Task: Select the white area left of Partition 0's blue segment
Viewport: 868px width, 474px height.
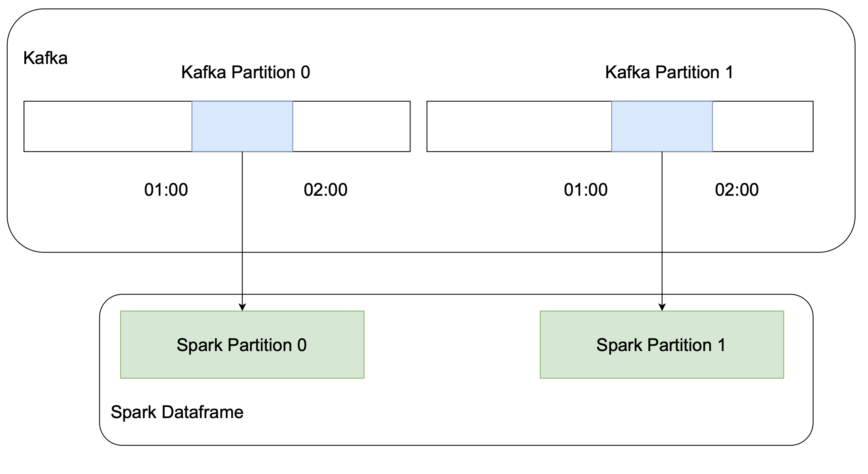Action: [108, 126]
